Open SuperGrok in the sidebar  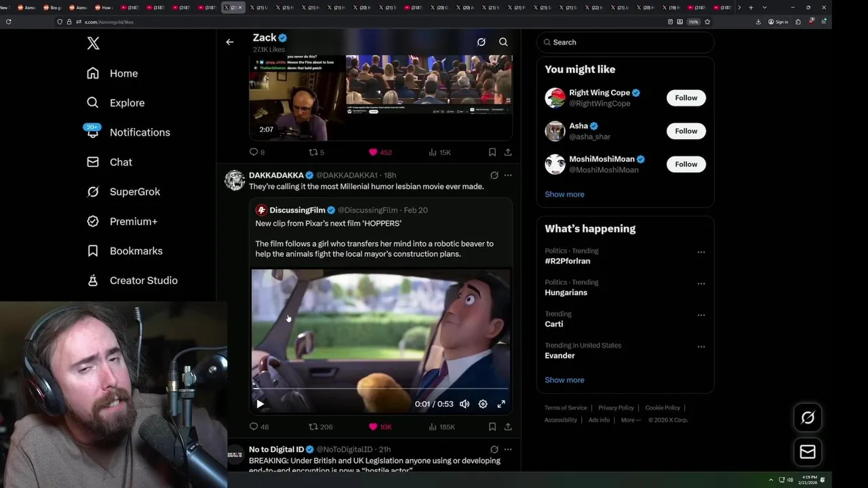(x=123, y=192)
